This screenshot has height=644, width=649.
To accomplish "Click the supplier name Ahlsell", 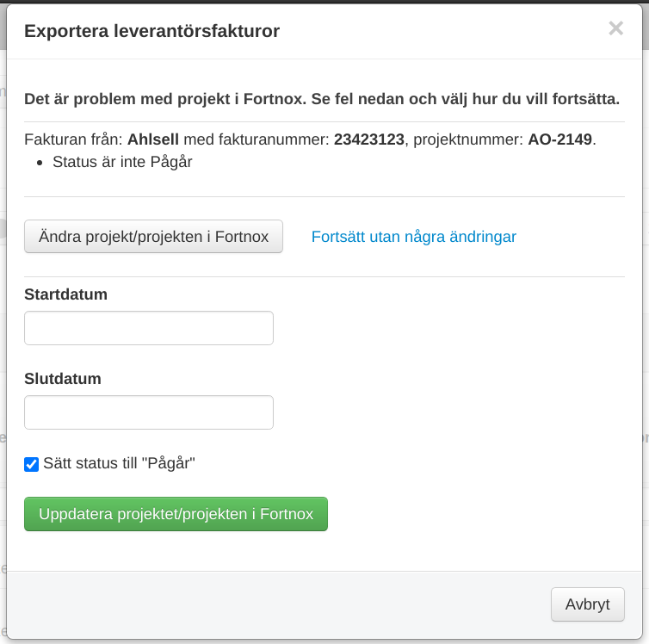I will pos(153,139).
